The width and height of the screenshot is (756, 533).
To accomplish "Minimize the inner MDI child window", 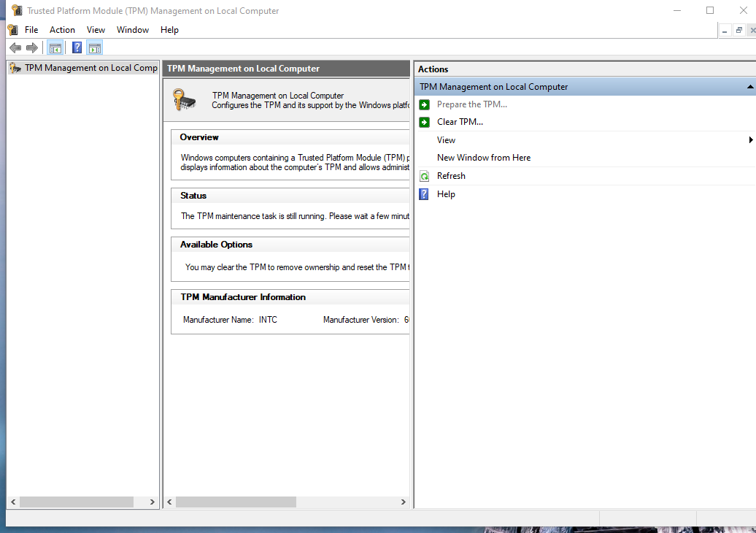I will [x=725, y=31].
